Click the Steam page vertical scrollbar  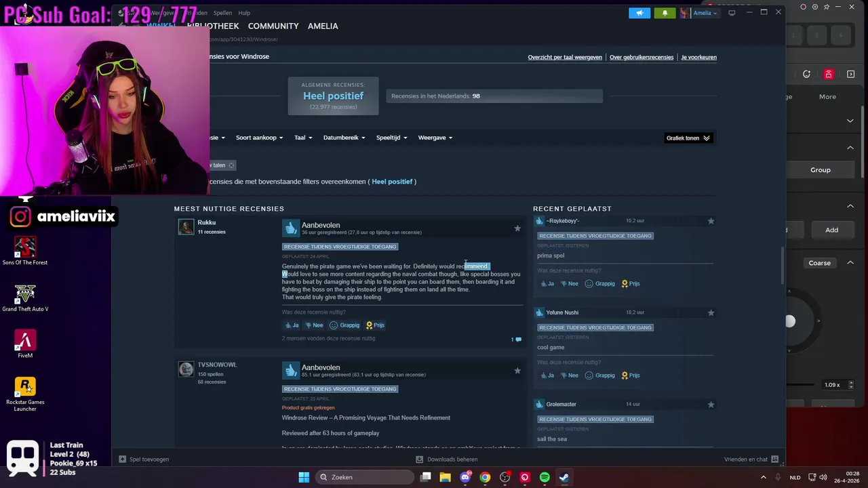tap(782, 266)
